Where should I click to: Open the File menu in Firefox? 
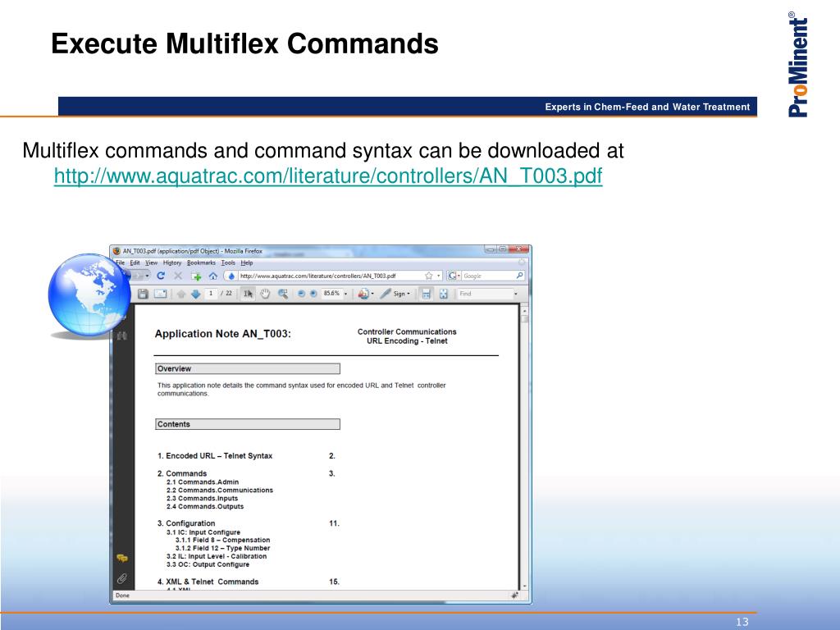[121, 262]
